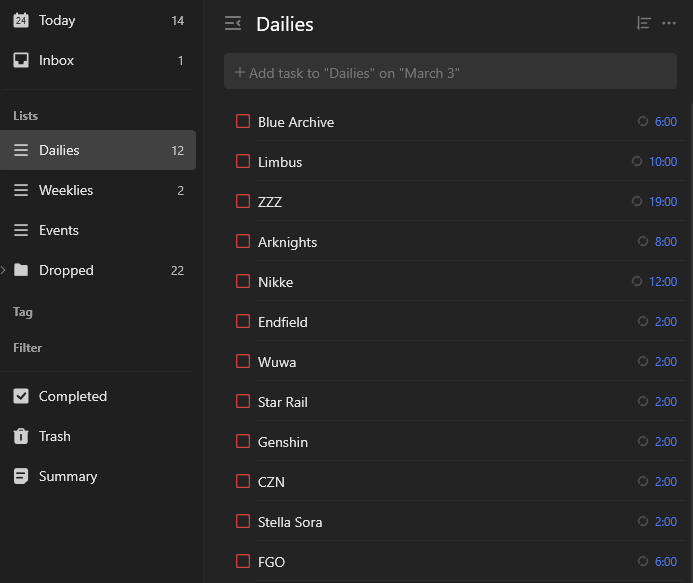Go to the Trash view
Image resolution: width=693 pixels, height=583 pixels.
98,436
